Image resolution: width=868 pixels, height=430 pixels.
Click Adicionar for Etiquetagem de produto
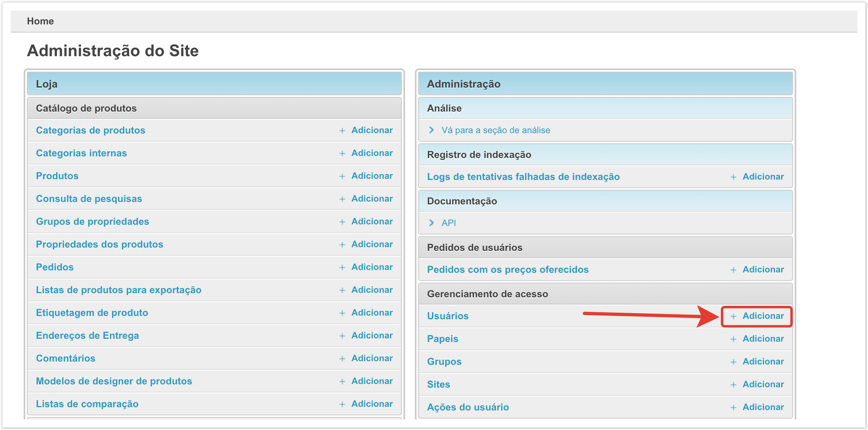click(372, 313)
